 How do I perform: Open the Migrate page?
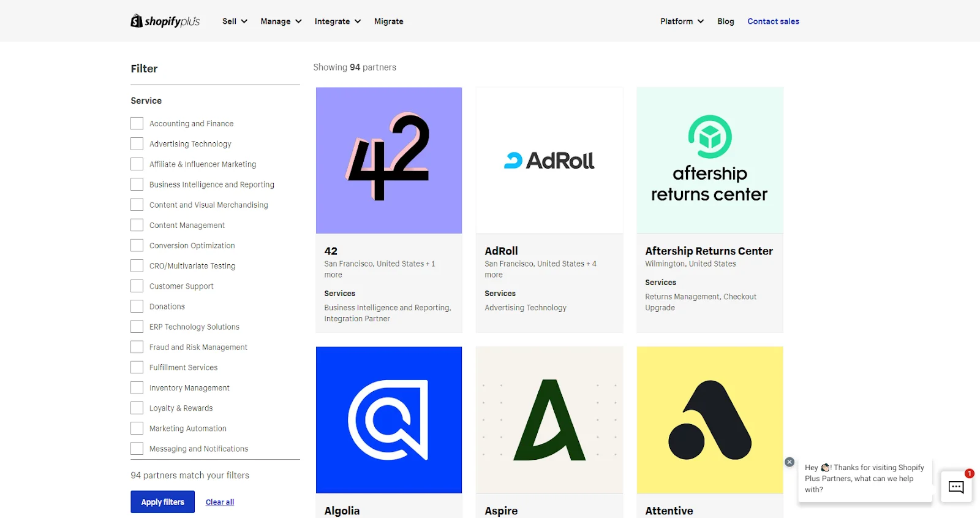pyautogui.click(x=389, y=21)
